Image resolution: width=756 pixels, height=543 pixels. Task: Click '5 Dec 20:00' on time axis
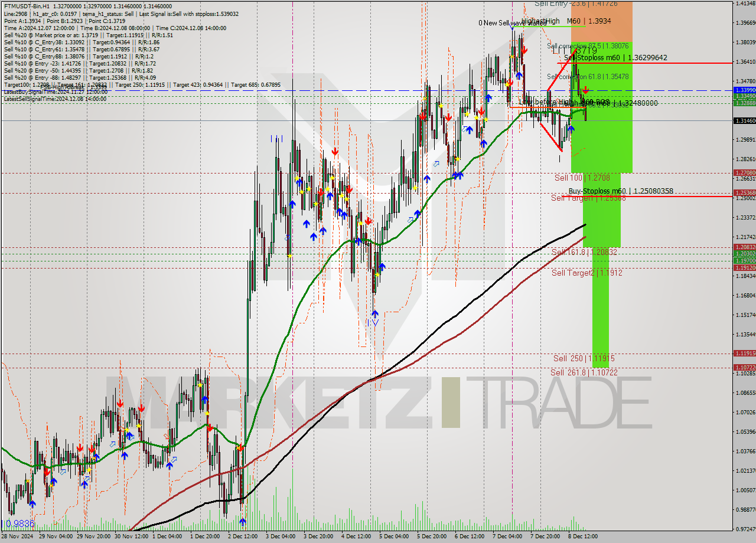point(432,537)
